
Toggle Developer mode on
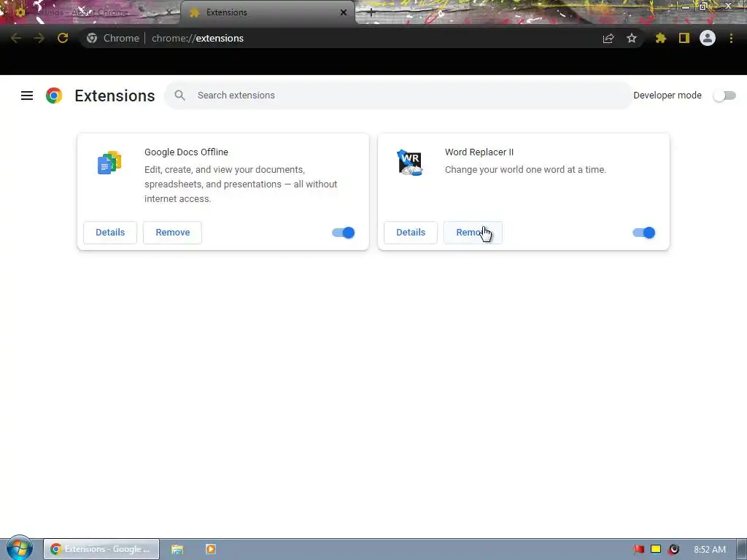[724, 96]
